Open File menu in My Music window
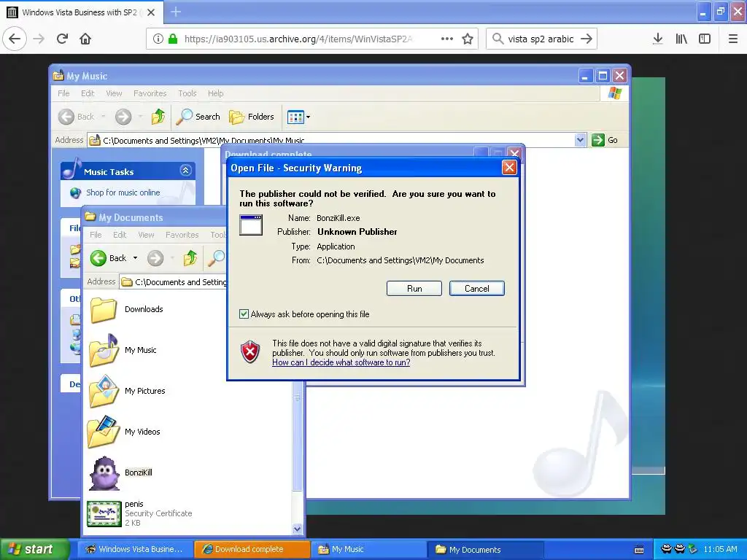Screen dimensions: 747x560 pyautogui.click(x=63, y=93)
